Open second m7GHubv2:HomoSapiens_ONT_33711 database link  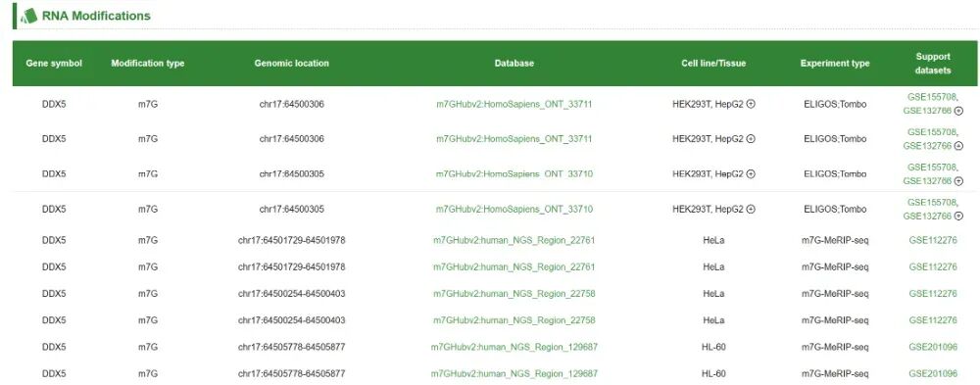514,139
